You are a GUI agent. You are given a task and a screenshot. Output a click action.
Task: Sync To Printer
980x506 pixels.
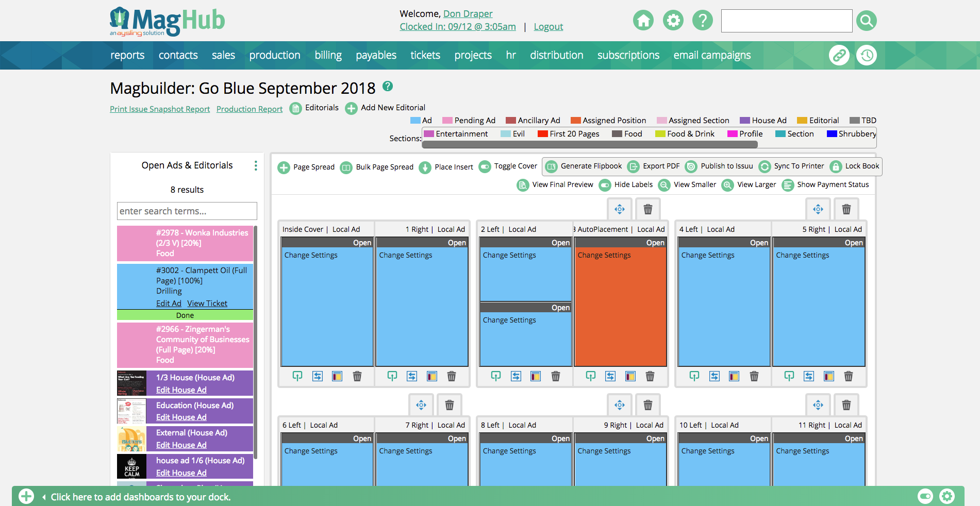791,166
